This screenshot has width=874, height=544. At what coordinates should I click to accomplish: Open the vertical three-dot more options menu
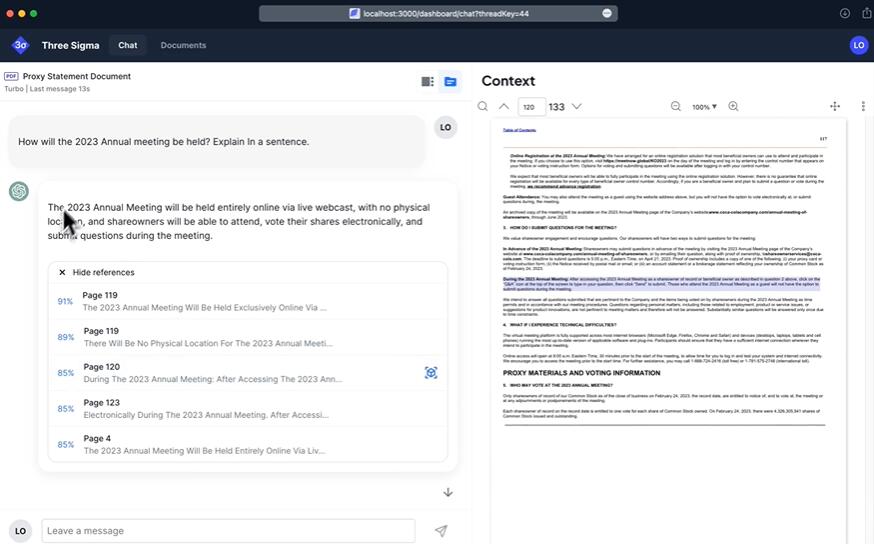[862, 107]
